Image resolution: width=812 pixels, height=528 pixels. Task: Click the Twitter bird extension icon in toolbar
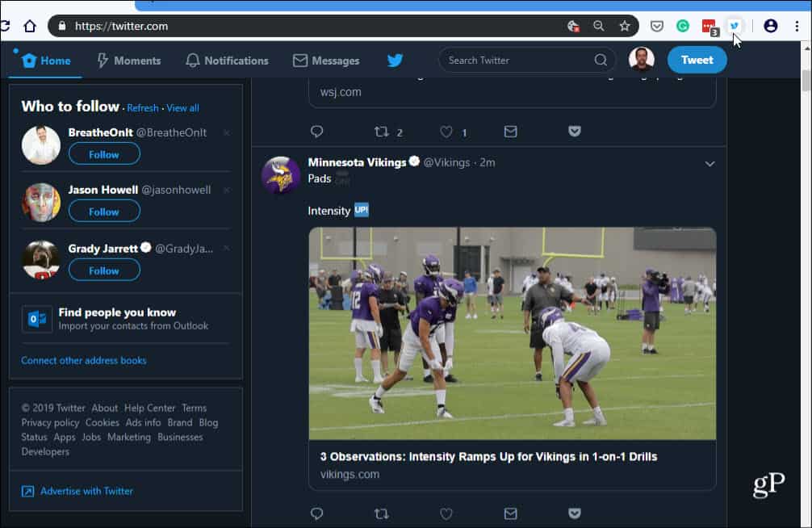click(735, 26)
